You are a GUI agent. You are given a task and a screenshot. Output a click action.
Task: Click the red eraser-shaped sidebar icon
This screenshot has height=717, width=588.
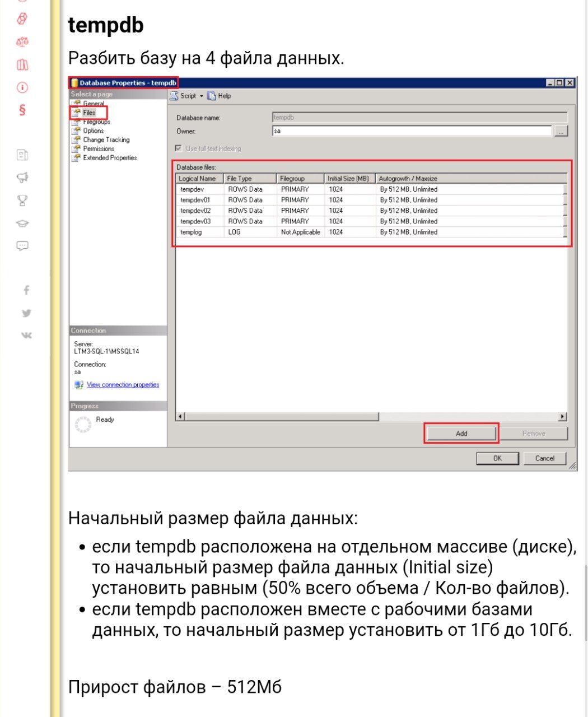coord(22,18)
